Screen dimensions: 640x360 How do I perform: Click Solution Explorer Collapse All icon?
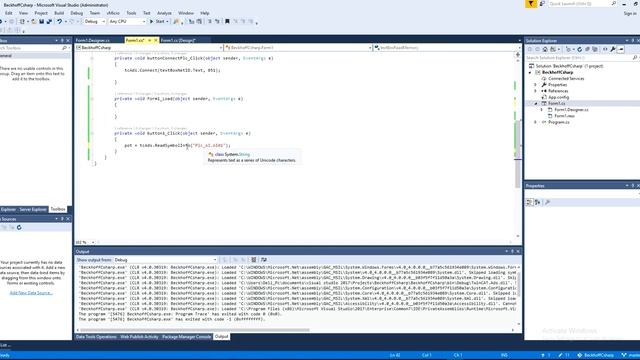587,49
